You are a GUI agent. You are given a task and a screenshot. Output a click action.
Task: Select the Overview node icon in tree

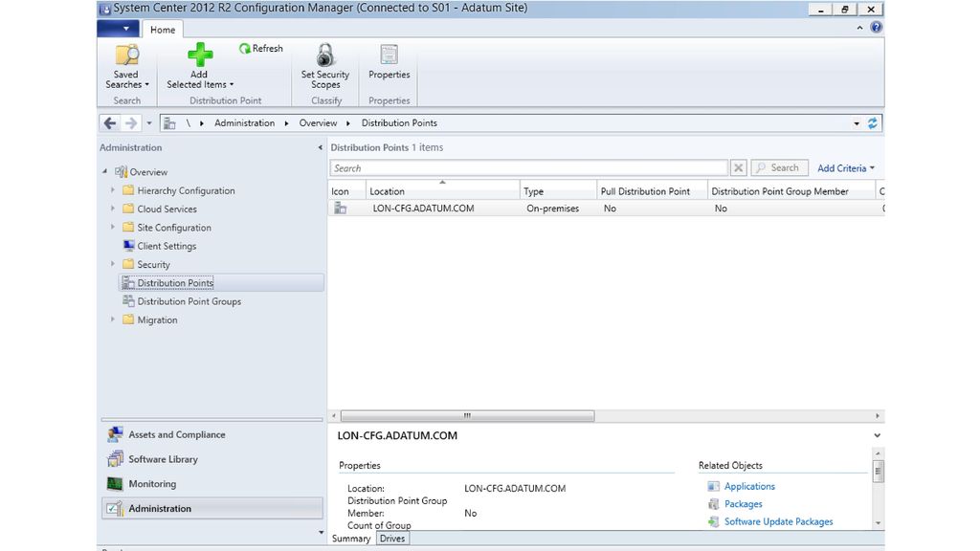tap(121, 172)
